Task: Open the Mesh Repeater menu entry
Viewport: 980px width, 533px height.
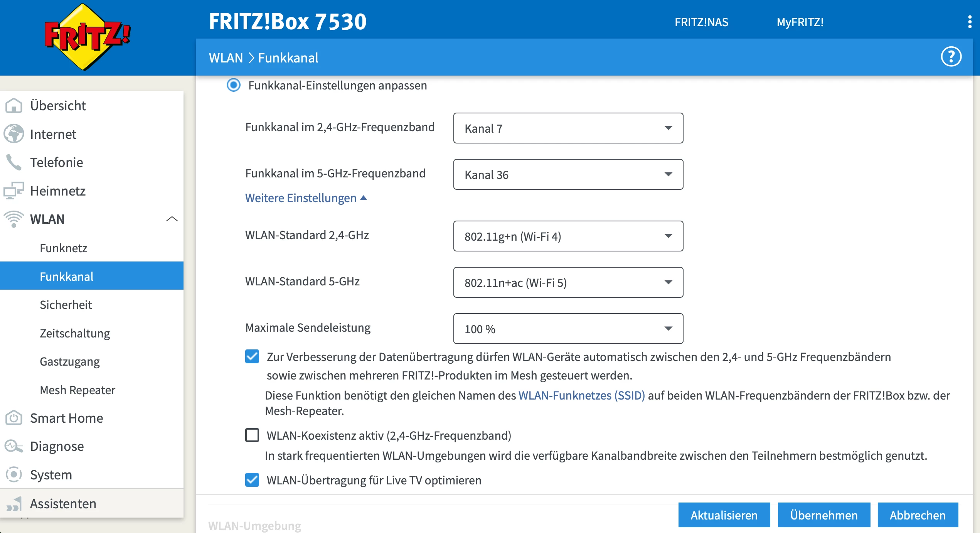Action: coord(77,390)
